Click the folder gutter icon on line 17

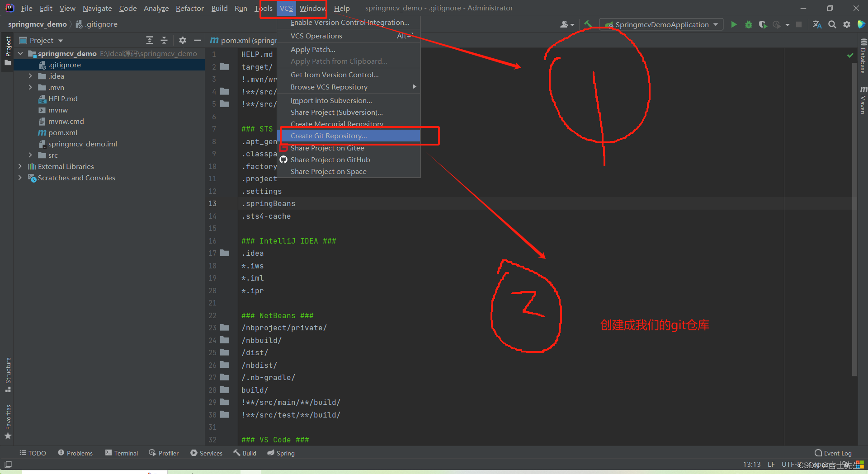[x=224, y=253]
